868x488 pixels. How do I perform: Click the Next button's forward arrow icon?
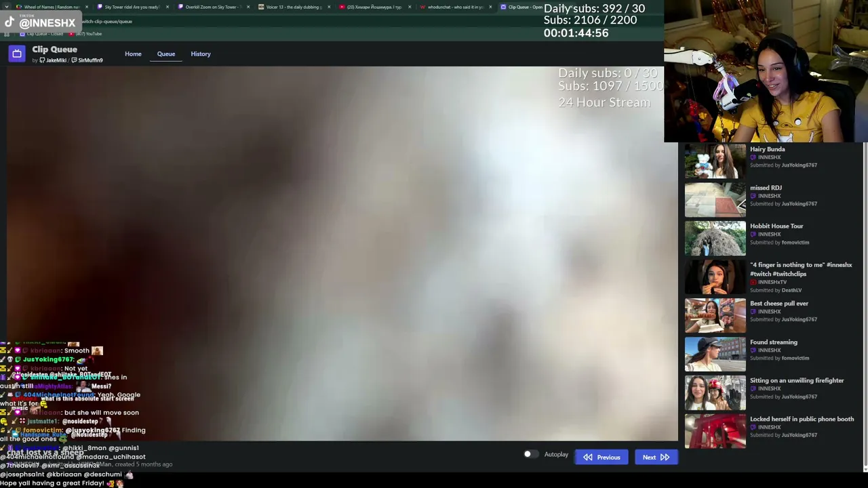665,457
